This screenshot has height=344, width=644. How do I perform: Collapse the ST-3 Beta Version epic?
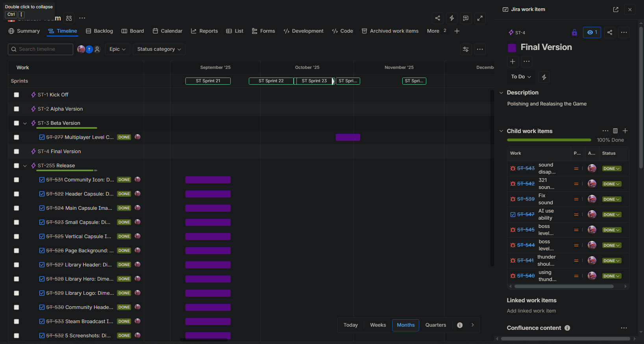(25, 123)
